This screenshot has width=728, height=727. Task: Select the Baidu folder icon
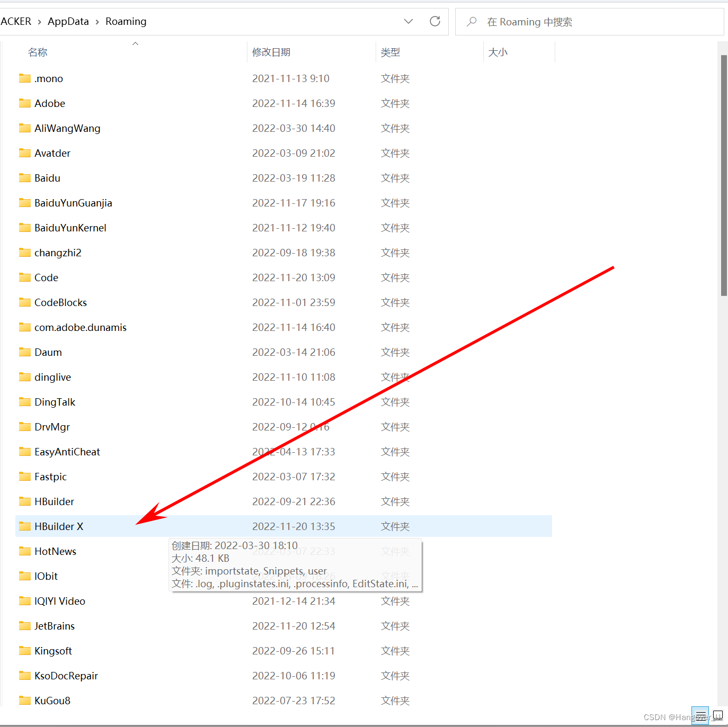[25, 178]
